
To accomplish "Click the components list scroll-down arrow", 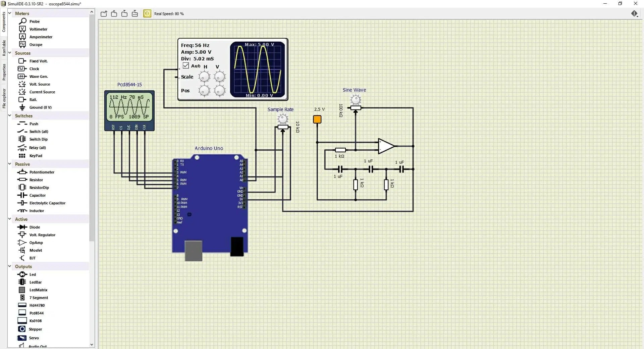I will [x=92, y=344].
